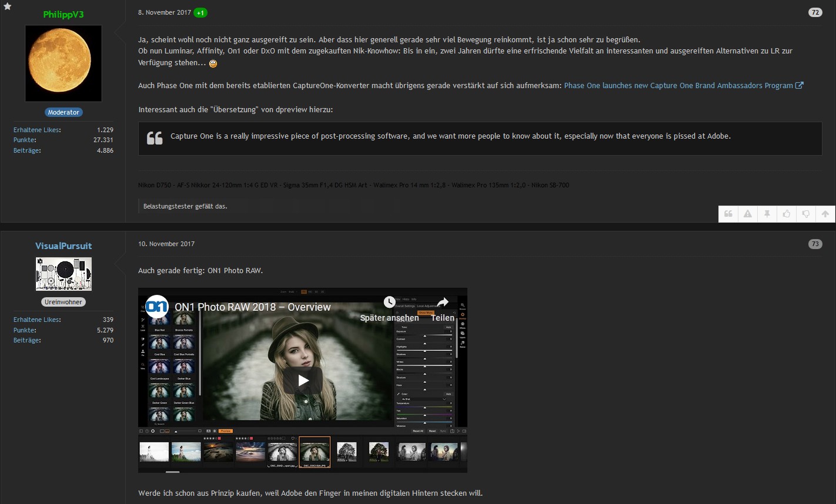
Task: Click the sentence starting 'Werde ich schon aus Prinzip'
Action: (310, 493)
